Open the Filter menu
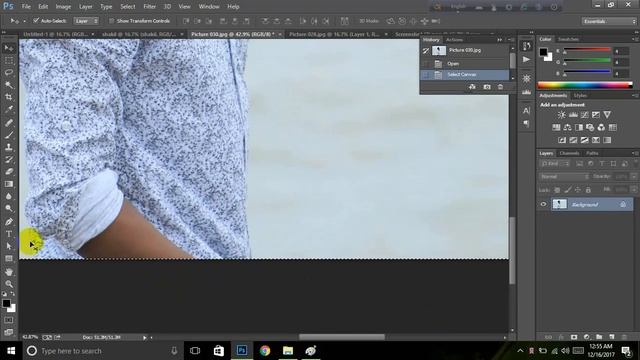The image size is (640, 360). (x=149, y=7)
